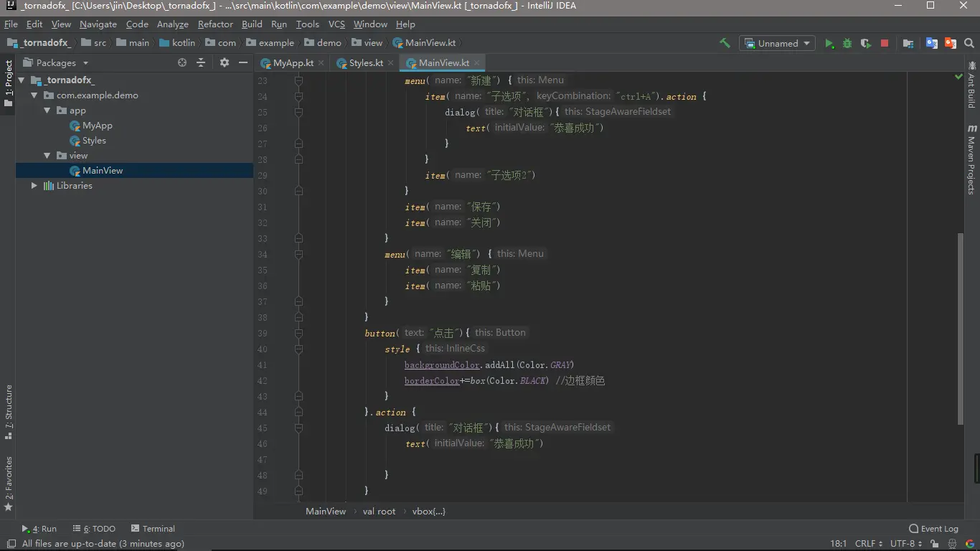
Task: Click the vbox{...} breadcrumb at editor bottom
Action: [429, 512]
